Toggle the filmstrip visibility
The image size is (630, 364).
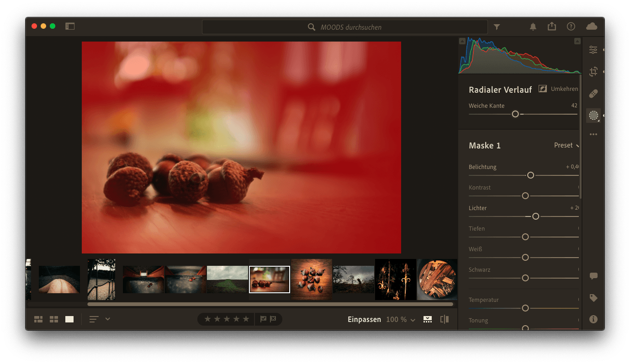(428, 319)
